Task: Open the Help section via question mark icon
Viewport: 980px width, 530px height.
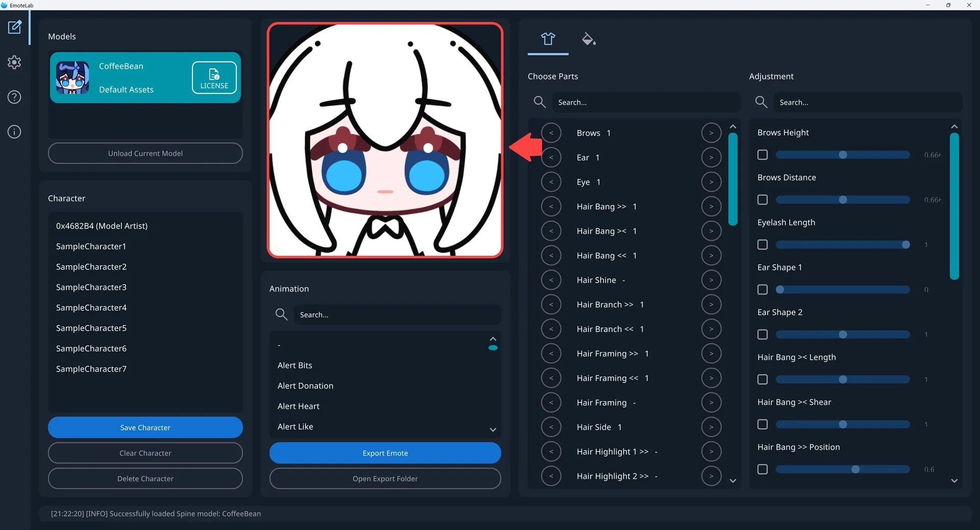Action: (14, 97)
